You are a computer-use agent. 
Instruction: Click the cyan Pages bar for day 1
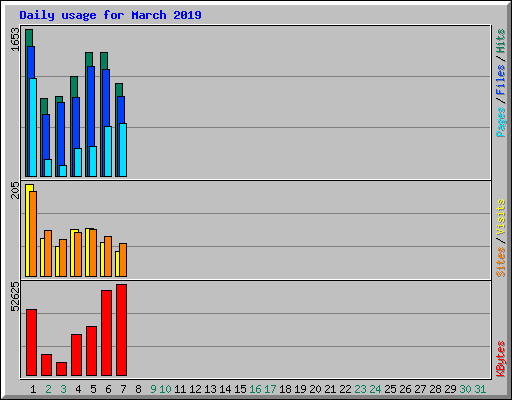pos(33,127)
